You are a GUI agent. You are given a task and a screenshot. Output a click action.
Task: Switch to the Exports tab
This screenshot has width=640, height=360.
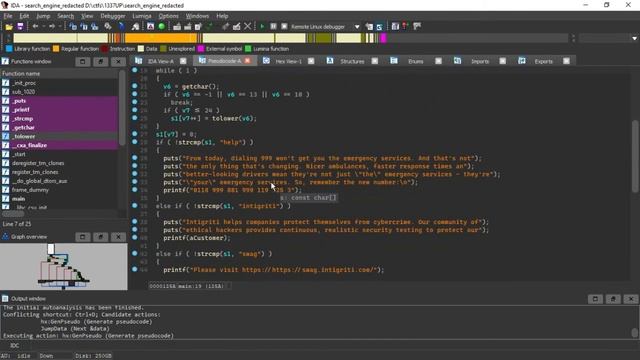click(x=543, y=61)
